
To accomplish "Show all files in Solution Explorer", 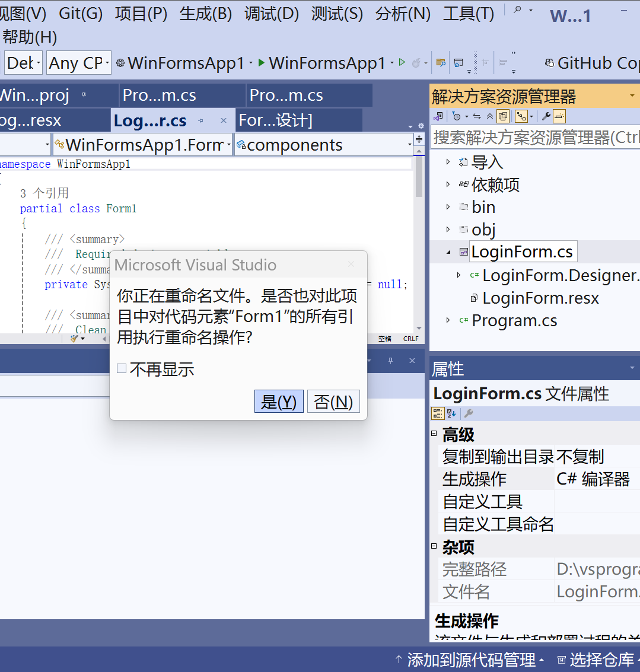I will pos(502,117).
